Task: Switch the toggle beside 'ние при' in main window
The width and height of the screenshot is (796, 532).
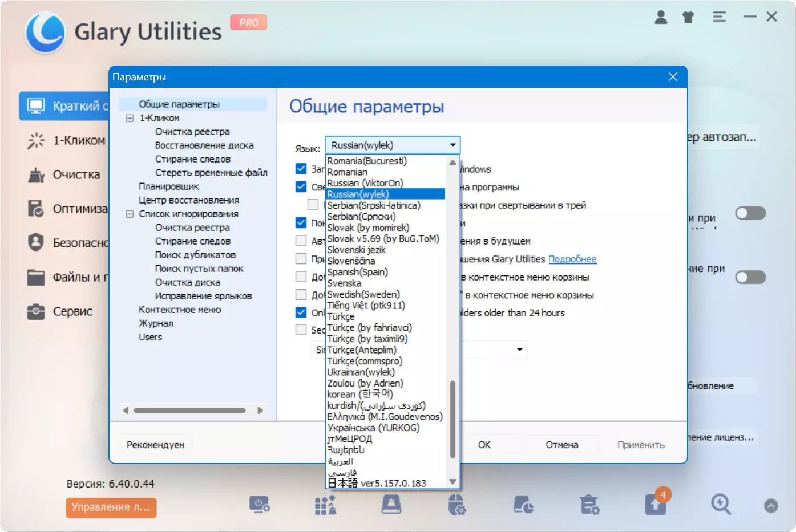Action: 750,277
